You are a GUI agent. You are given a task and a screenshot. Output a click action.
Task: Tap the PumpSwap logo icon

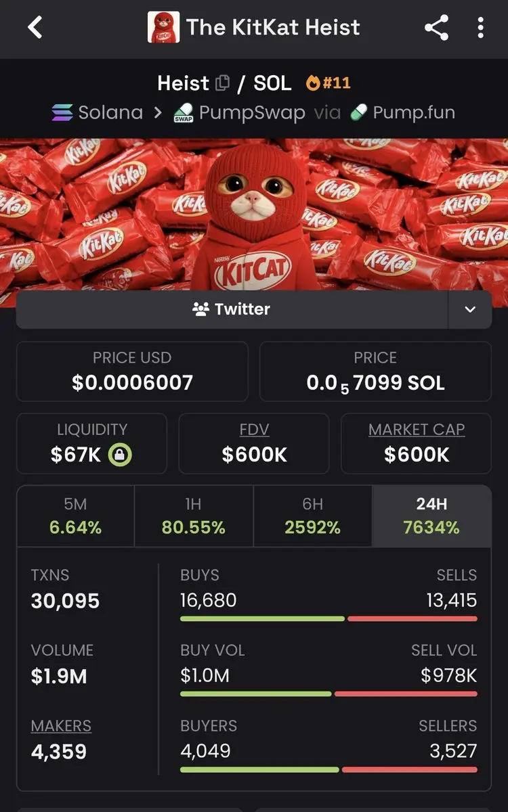coord(184,113)
